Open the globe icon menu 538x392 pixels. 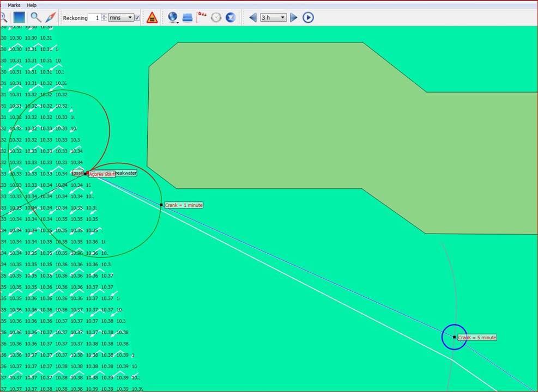(x=173, y=17)
